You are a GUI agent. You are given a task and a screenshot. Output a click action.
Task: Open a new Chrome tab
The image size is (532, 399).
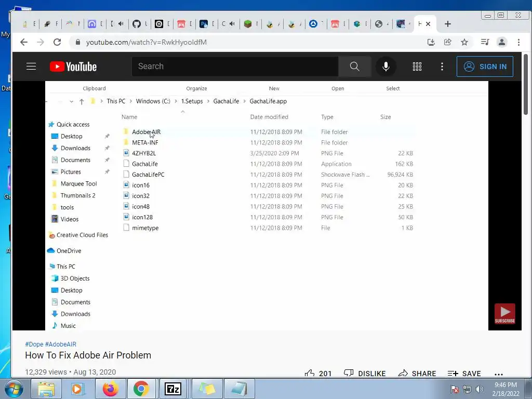[x=447, y=24]
